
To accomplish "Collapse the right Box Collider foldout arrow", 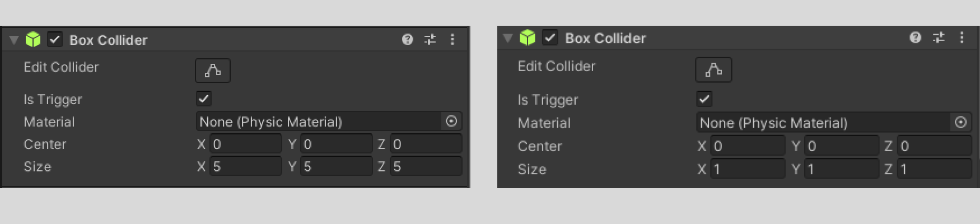I will pos(508,38).
